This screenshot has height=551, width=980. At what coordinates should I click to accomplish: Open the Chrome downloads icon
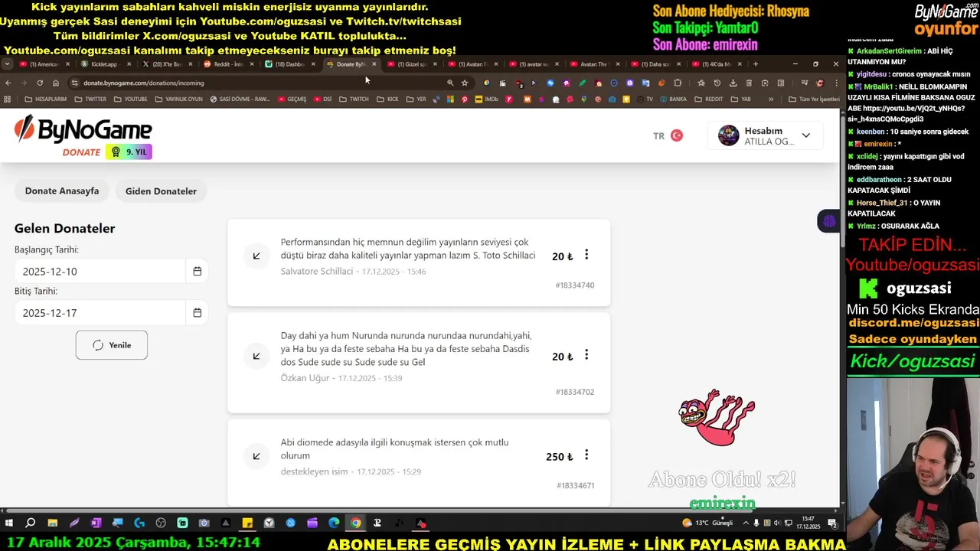coord(733,83)
